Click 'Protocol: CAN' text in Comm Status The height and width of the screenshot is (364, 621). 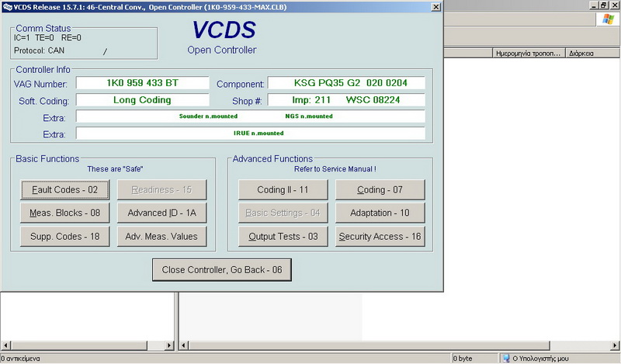(39, 50)
